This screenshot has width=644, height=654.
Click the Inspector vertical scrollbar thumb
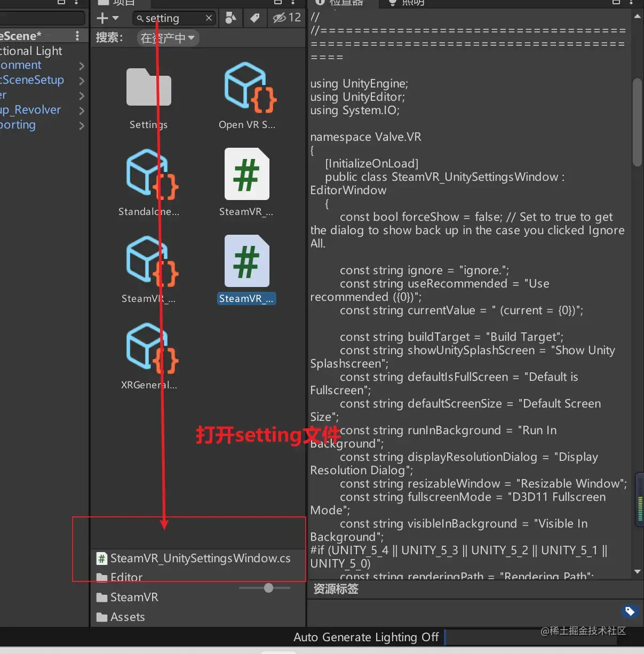pos(637,122)
